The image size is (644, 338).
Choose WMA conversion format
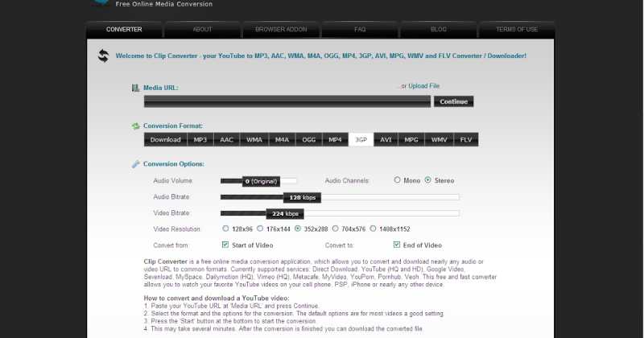[x=254, y=140]
